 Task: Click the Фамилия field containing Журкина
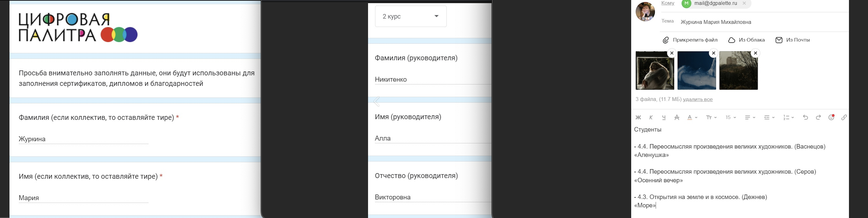(x=84, y=139)
